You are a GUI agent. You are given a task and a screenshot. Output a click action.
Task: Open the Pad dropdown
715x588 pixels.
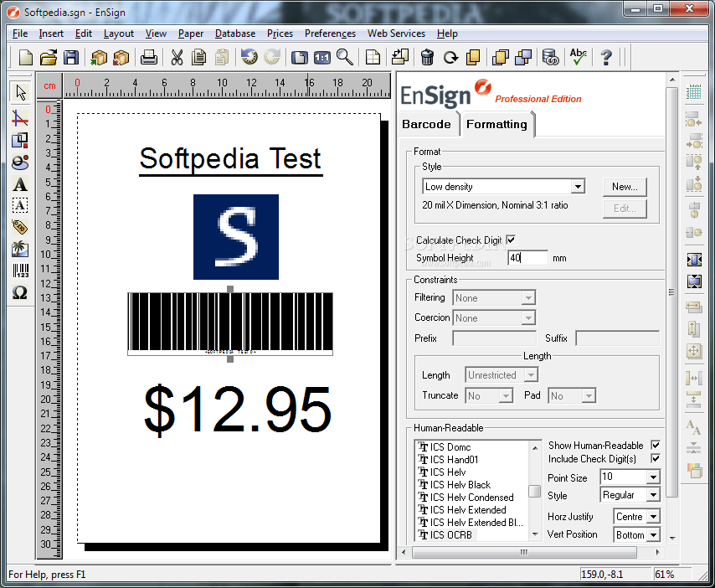[589, 395]
